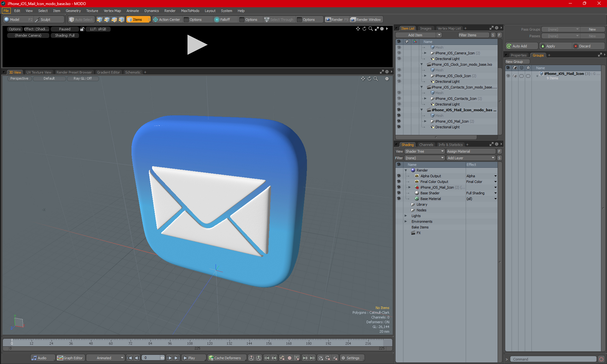Step to previous frame
607x364 pixels.
click(137, 358)
